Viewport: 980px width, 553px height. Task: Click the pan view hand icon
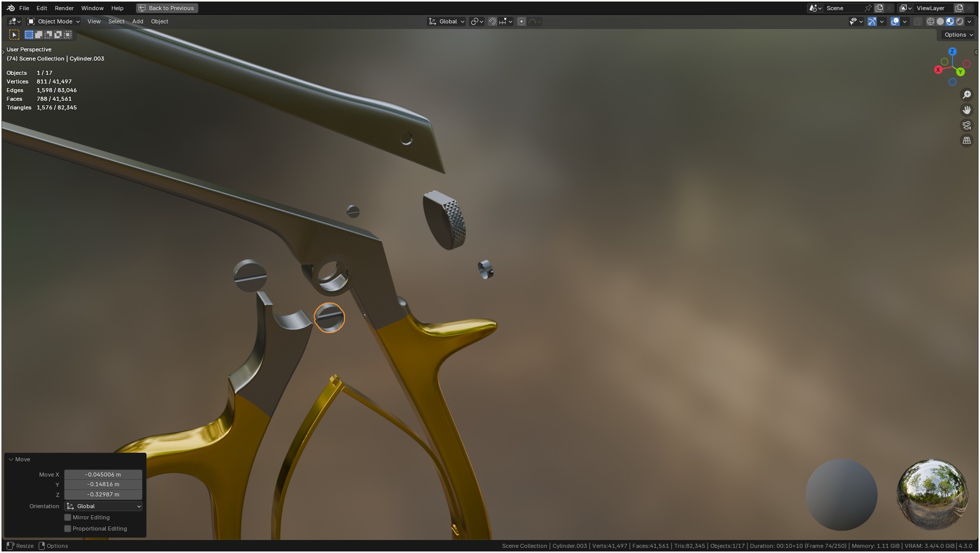click(x=966, y=110)
